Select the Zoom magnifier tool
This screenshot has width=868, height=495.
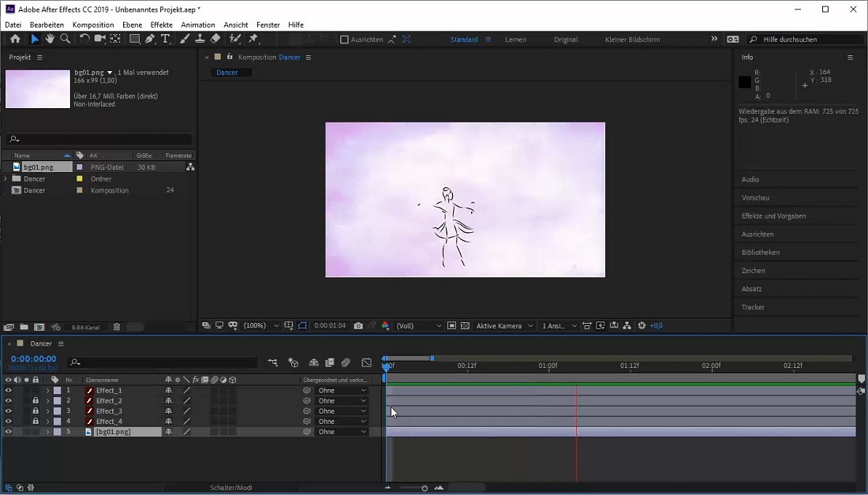65,39
